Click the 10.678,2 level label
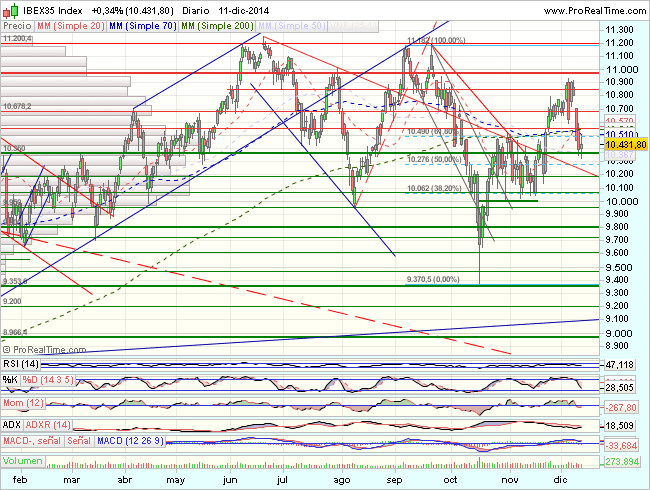Image resolution: width=650 pixels, height=490 pixels. click(17, 107)
